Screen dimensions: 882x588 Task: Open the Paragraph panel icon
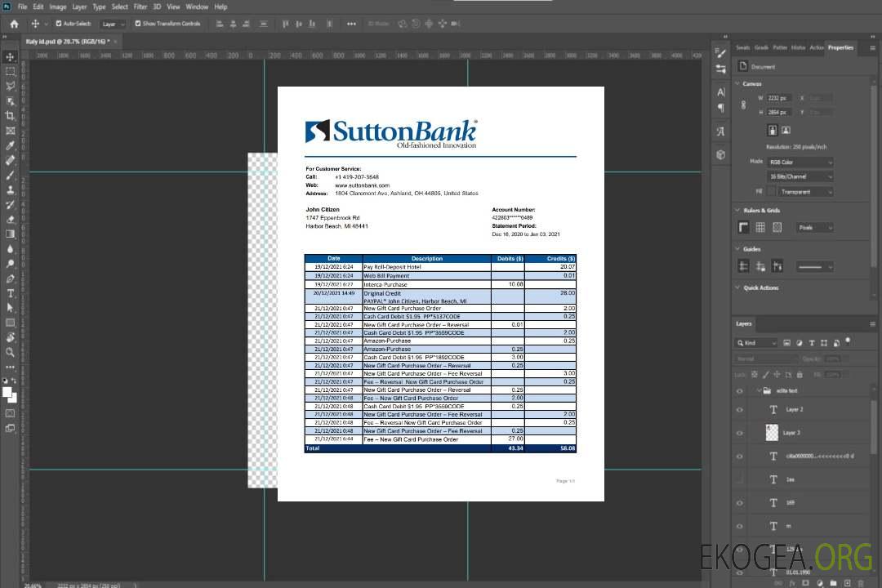720,108
